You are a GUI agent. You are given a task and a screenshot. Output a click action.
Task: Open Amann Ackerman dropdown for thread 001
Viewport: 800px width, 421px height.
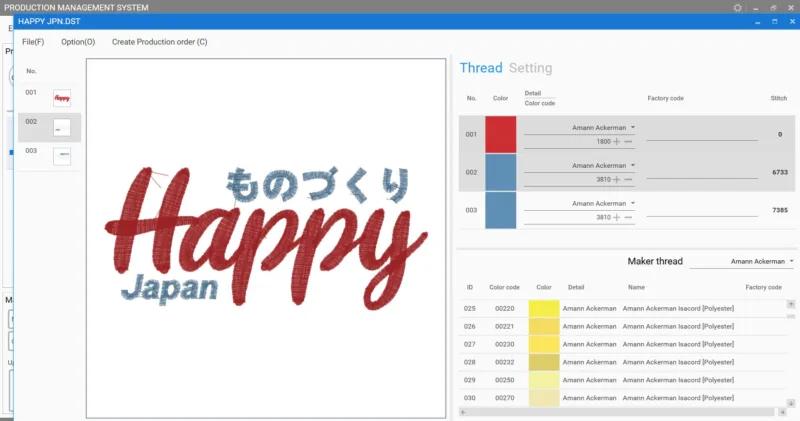tap(633, 128)
